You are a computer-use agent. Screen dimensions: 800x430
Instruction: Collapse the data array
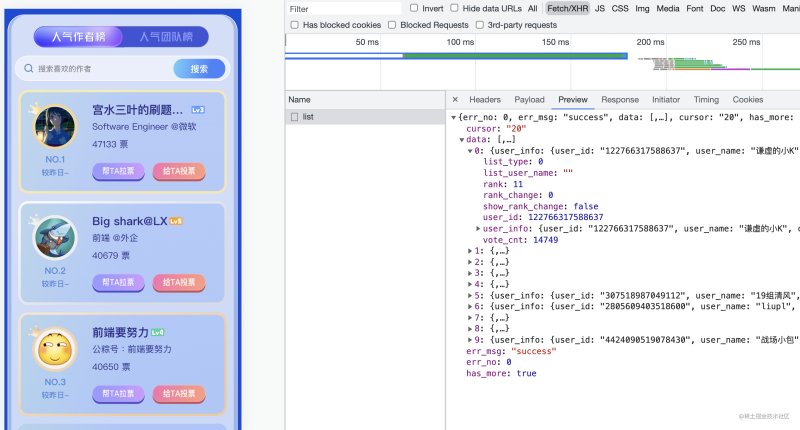point(461,139)
